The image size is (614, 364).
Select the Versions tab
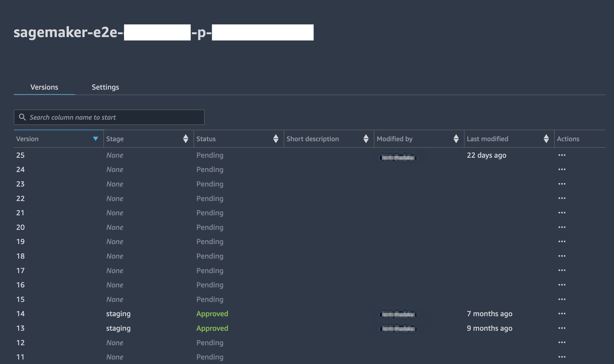click(x=44, y=87)
